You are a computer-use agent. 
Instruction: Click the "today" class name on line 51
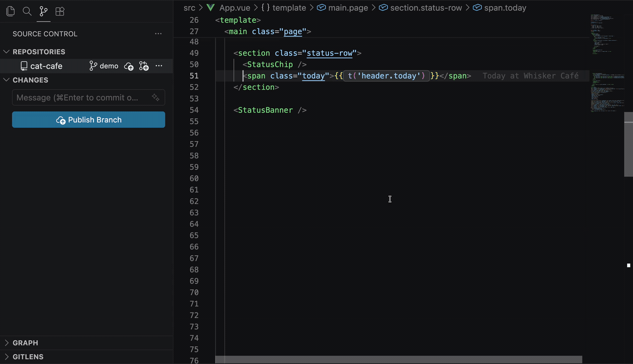(x=314, y=76)
